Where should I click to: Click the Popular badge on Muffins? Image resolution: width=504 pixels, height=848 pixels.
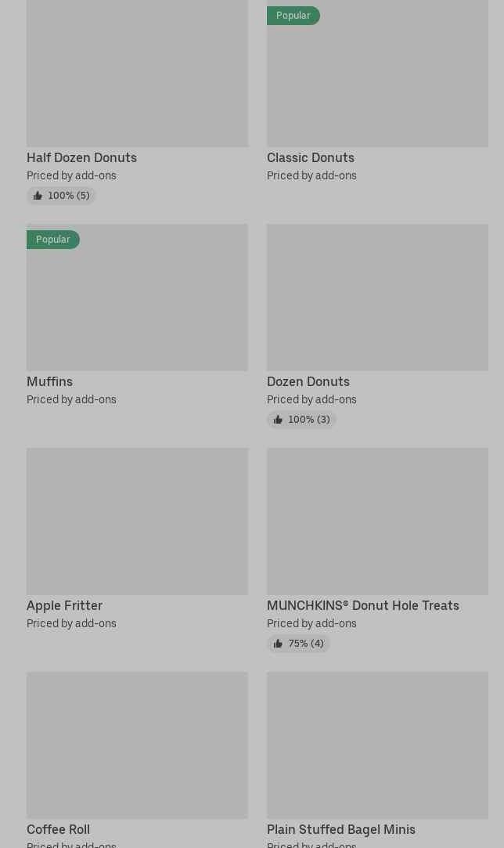(52, 240)
